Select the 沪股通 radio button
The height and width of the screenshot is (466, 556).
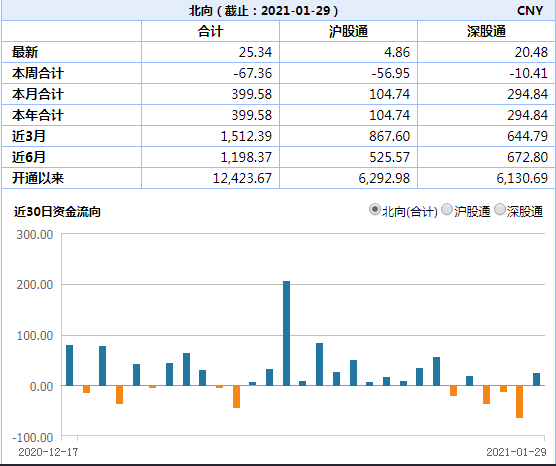(x=447, y=210)
